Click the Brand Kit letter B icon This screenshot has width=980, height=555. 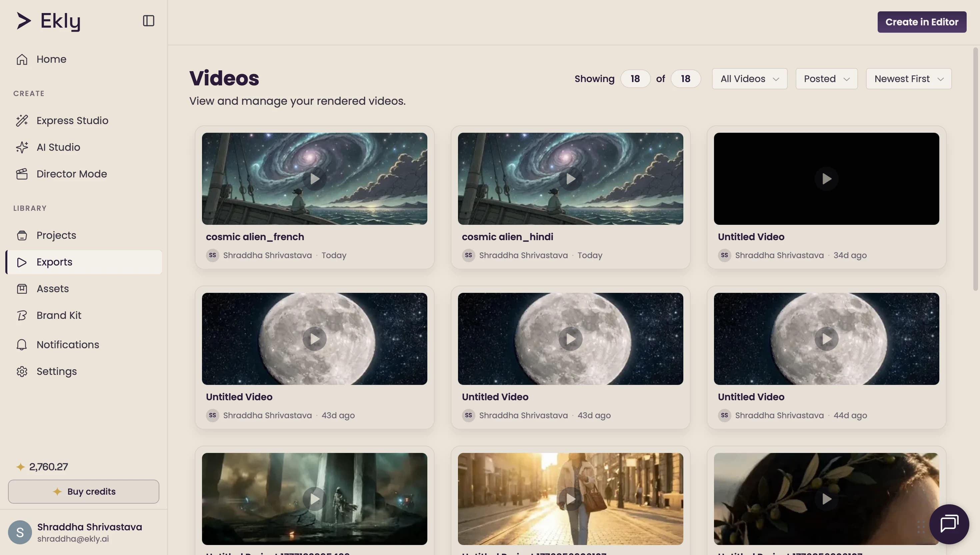(x=22, y=315)
